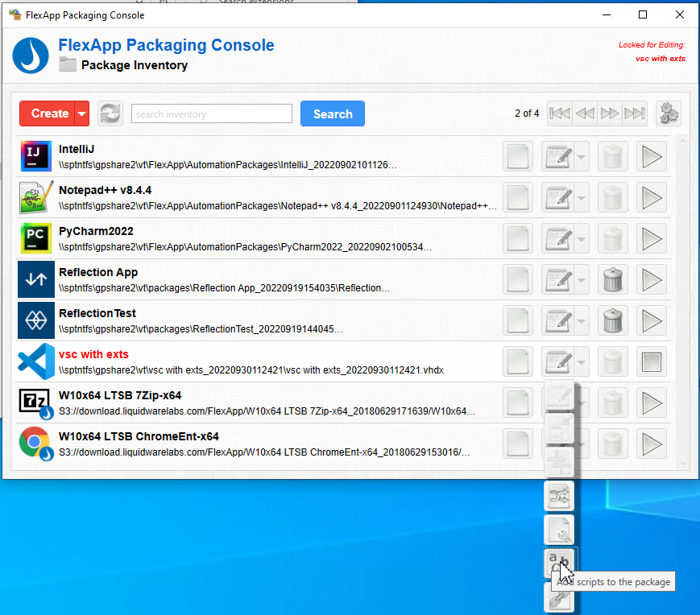700x615 pixels.
Task: Click the play button for W10x64 LTSB 7Zip-x64
Action: (652, 402)
